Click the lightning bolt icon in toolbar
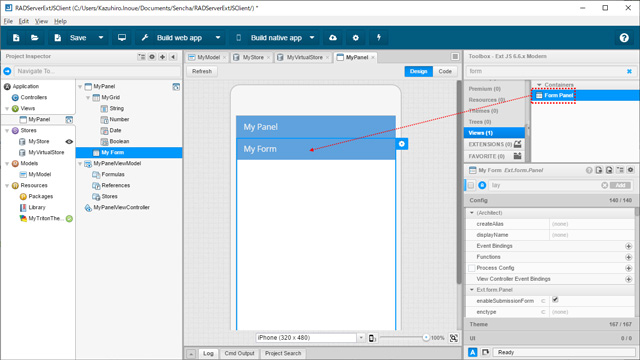The height and width of the screenshot is (360, 640). tap(378, 38)
